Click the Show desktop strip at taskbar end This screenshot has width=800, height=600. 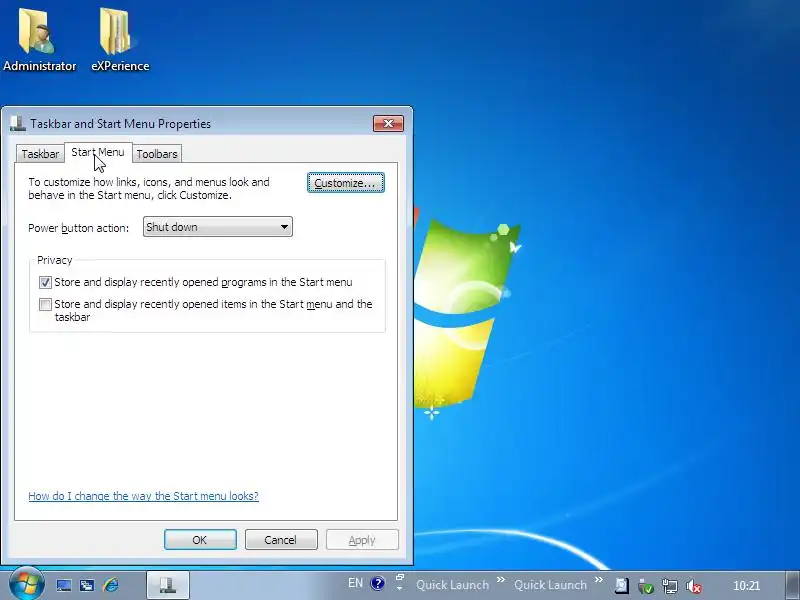click(x=792, y=585)
